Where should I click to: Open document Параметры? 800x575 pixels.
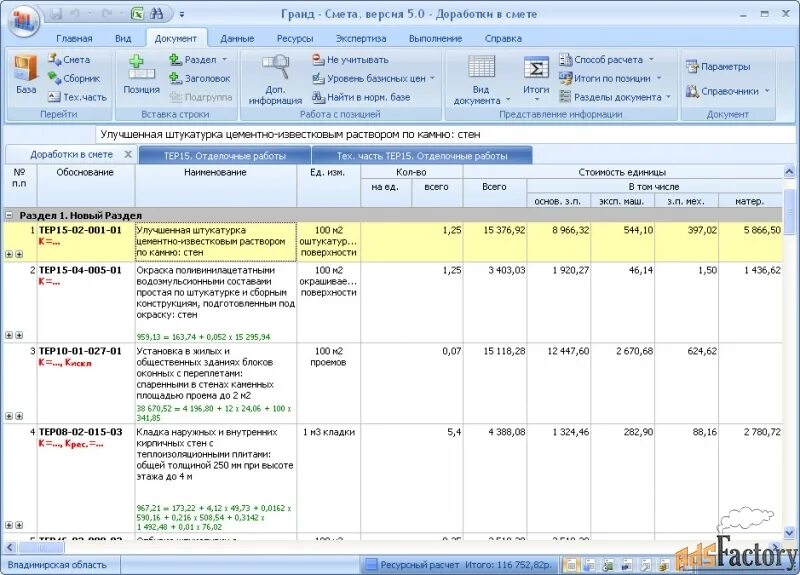[718, 67]
